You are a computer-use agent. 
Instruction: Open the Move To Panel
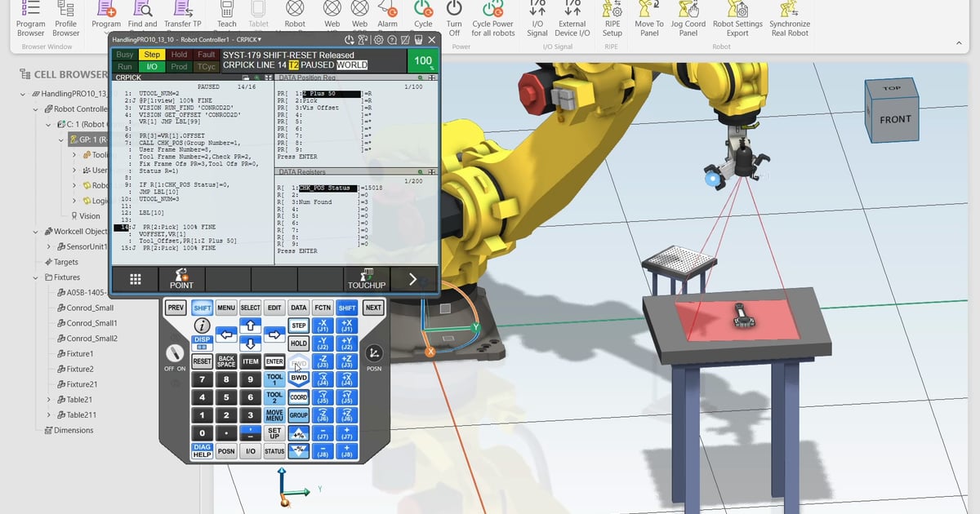[649, 19]
